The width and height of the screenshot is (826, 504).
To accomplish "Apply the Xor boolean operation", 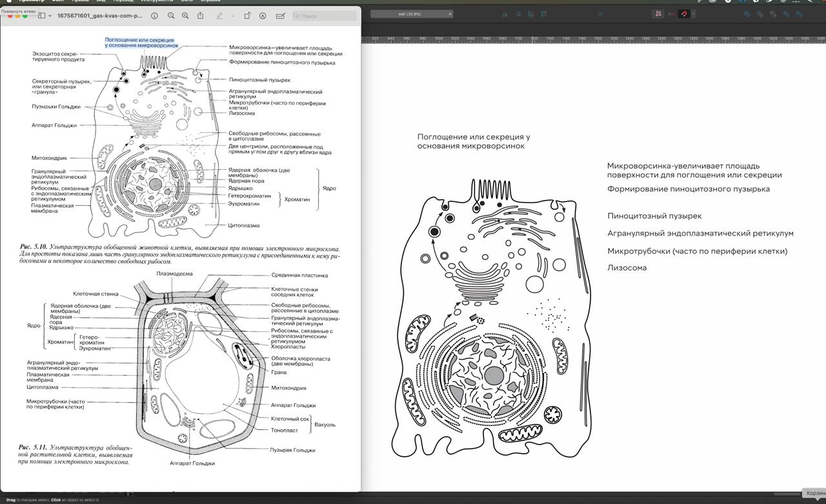I will click(x=786, y=14).
